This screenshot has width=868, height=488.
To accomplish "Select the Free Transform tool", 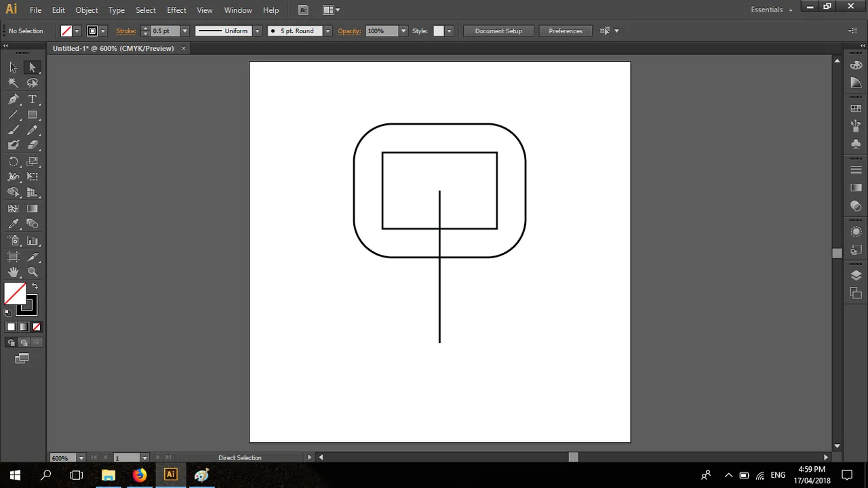I will (x=32, y=177).
